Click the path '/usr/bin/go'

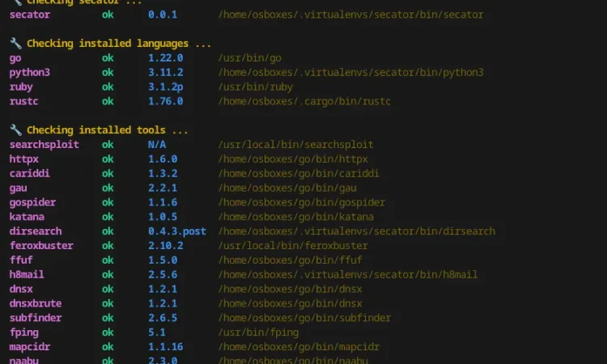point(250,58)
